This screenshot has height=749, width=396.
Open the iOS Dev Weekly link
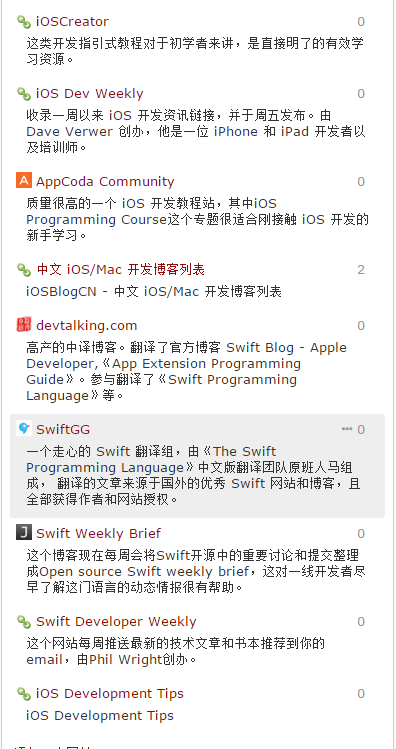pos(90,94)
